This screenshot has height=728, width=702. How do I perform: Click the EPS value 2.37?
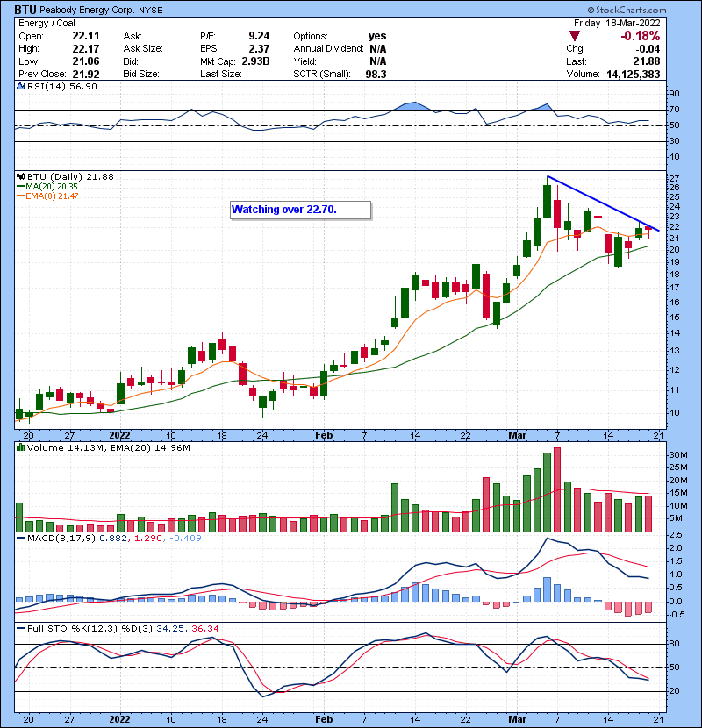coord(259,48)
